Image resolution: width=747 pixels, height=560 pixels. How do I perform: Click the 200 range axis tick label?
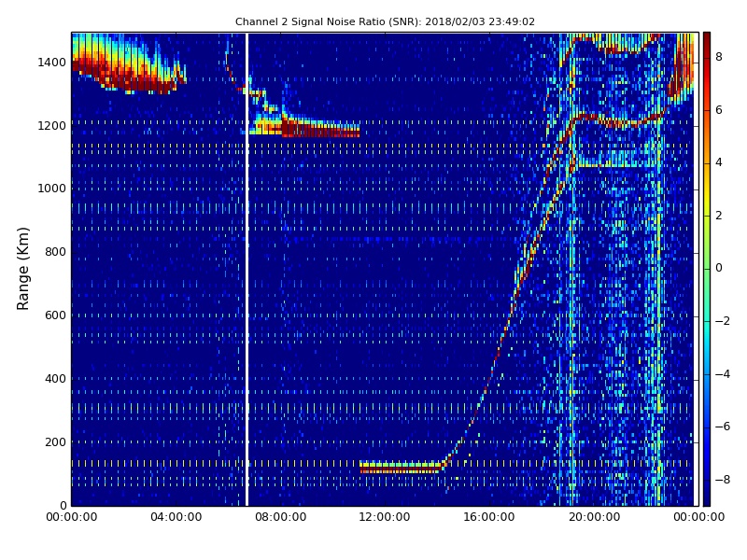pyautogui.click(x=55, y=442)
